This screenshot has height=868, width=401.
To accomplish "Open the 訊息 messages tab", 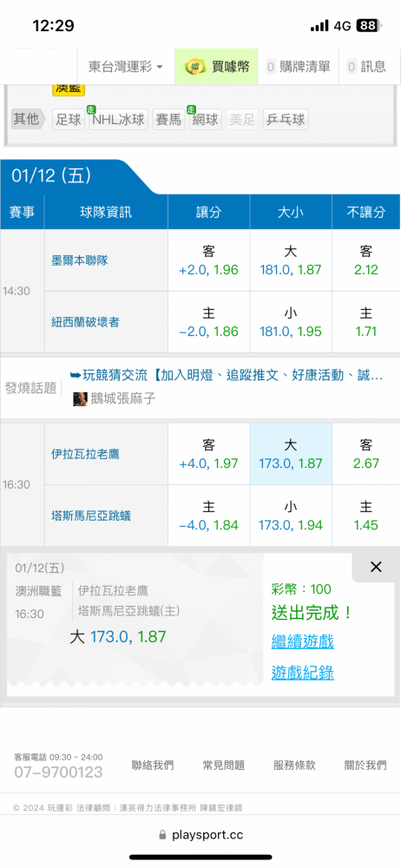I will 366,67.
